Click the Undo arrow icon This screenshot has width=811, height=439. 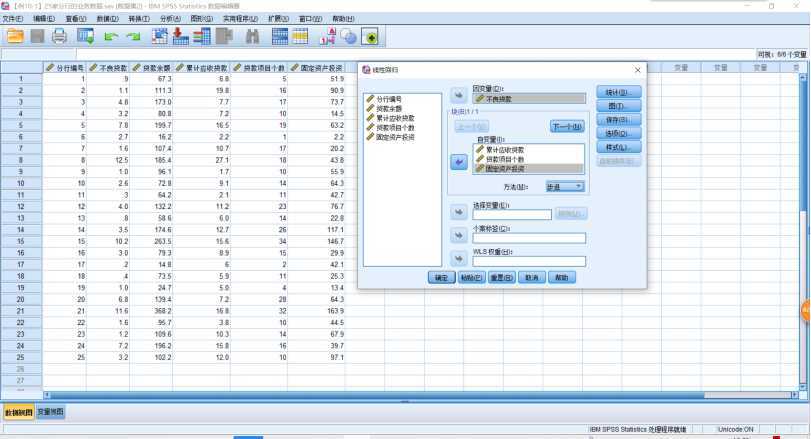pyautogui.click(x=110, y=36)
